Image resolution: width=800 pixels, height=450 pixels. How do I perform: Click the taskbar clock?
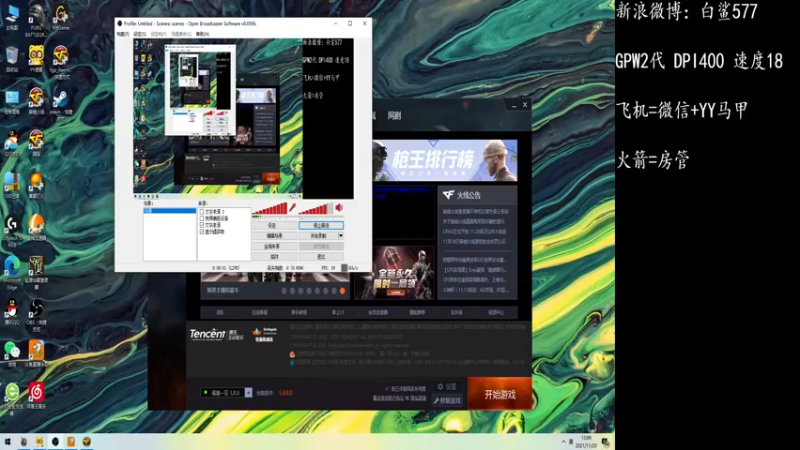pyautogui.click(x=586, y=442)
